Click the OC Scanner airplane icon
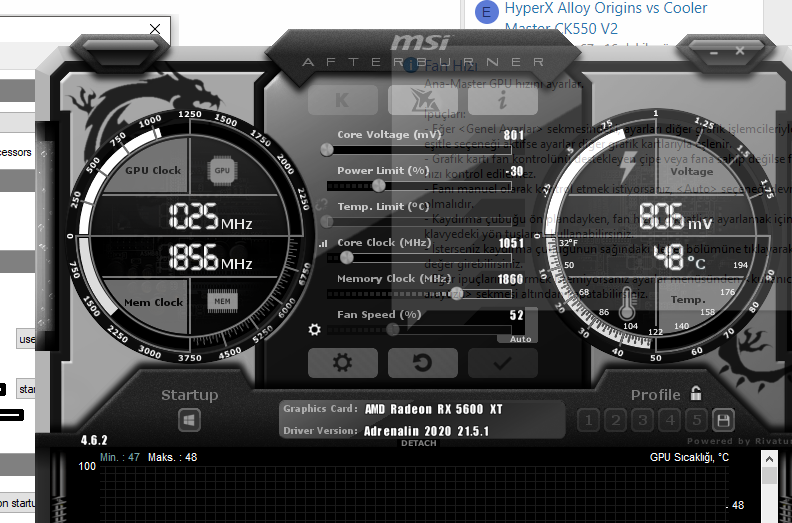The height and width of the screenshot is (523, 792). tap(423, 100)
